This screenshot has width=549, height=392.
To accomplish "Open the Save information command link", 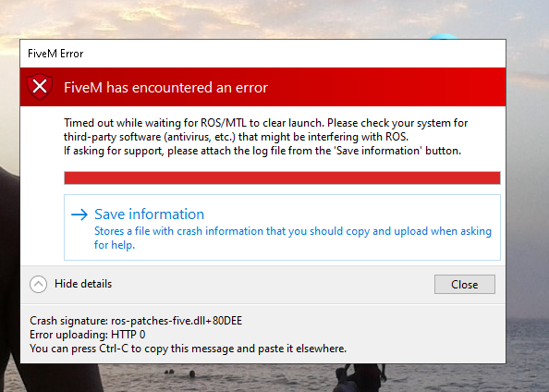I will 282,227.
